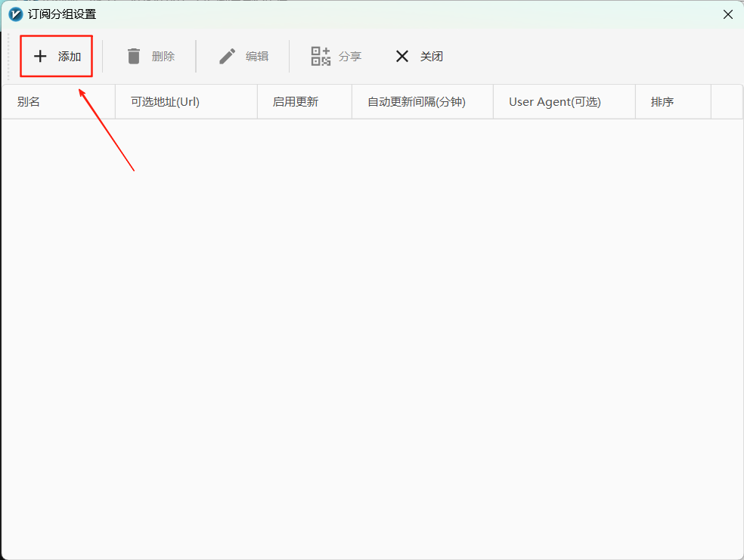Click the X icon beside 关闭
The image size is (744, 560).
(401, 55)
